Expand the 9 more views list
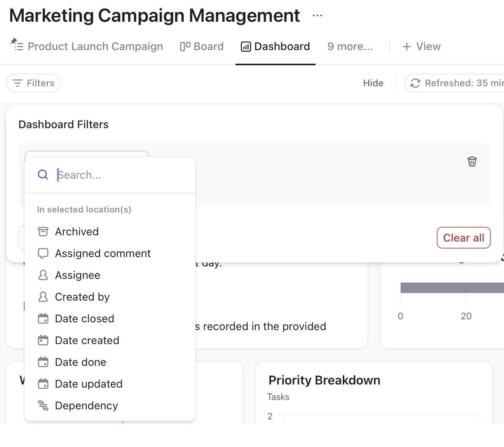 click(x=349, y=46)
